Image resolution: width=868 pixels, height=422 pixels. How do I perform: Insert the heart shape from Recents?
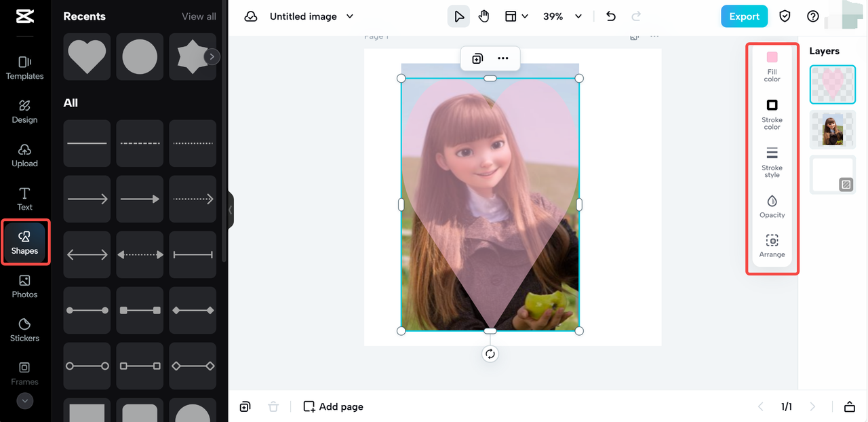87,57
